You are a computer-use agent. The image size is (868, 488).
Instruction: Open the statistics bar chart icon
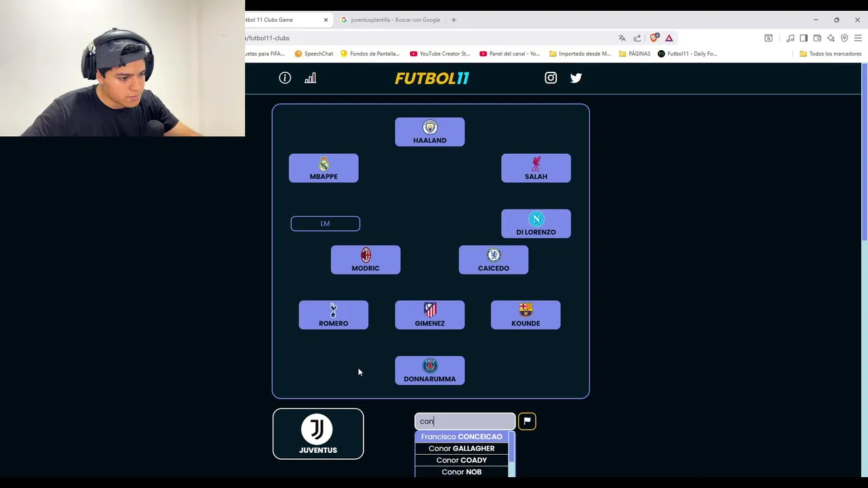click(310, 78)
